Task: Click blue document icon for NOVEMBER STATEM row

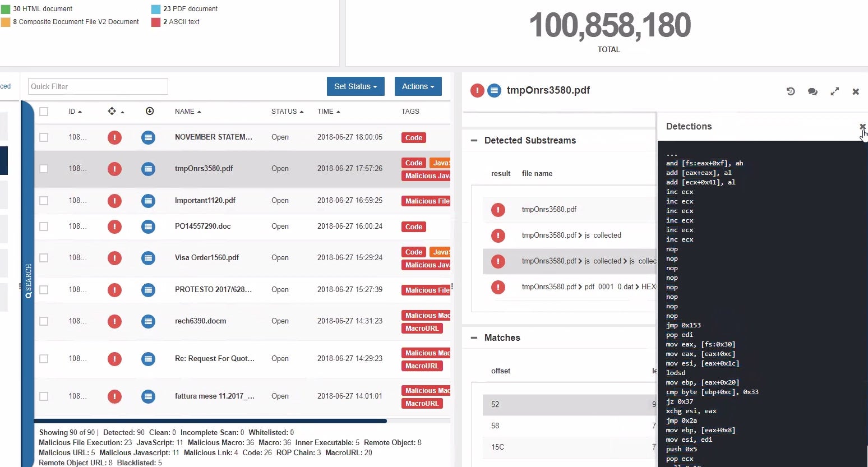Action: 148,137
